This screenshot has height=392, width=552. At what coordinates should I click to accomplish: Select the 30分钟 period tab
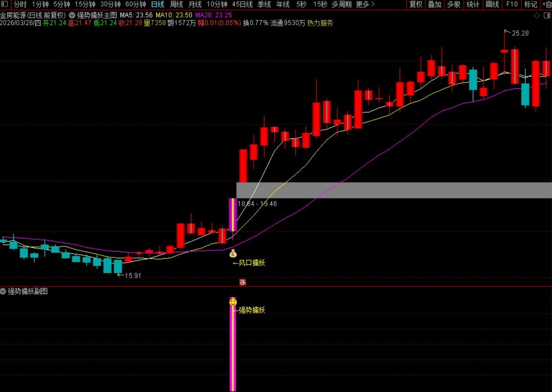(110, 4)
